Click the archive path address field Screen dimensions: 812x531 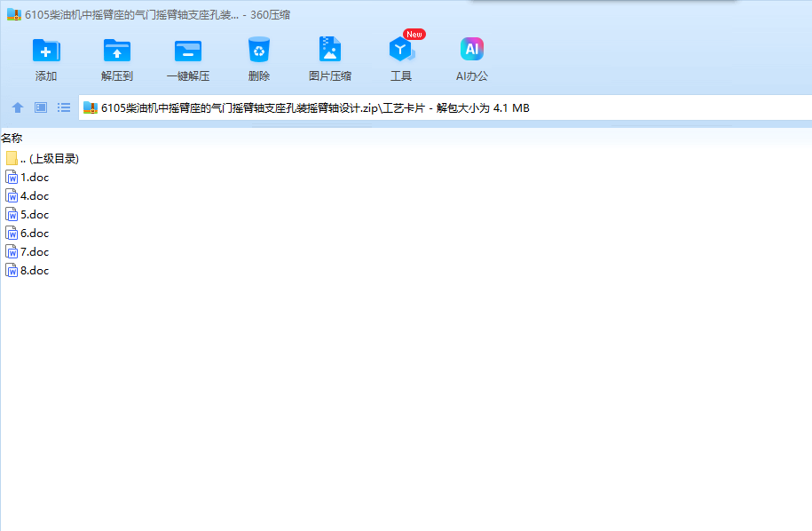[x=445, y=107]
